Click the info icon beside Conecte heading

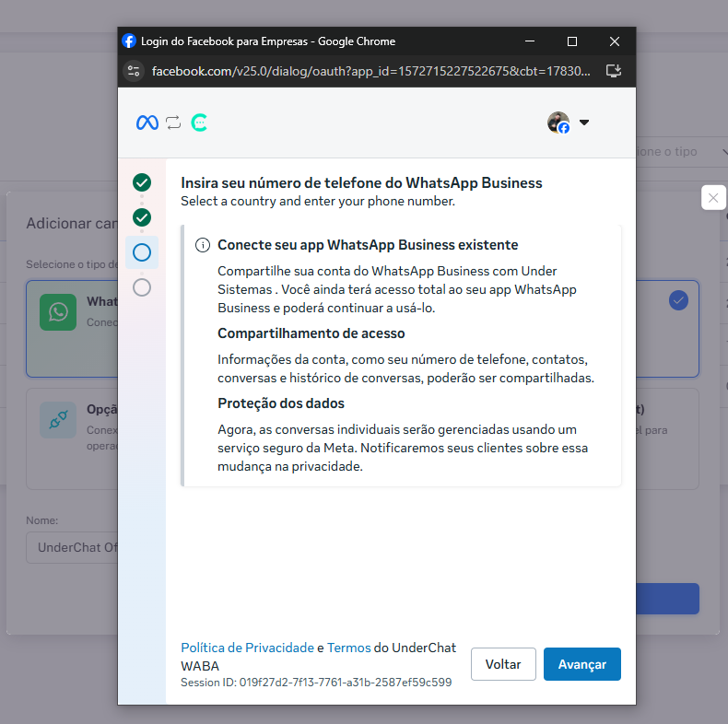pos(203,245)
